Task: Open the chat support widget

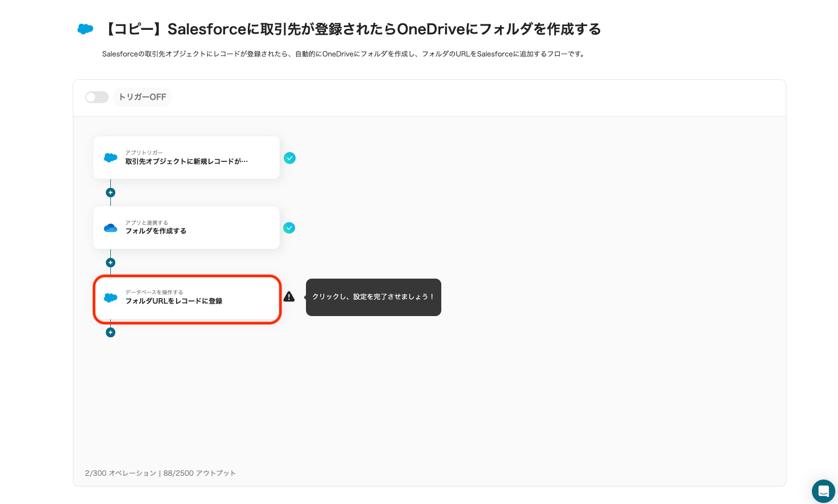Action: 823,491
